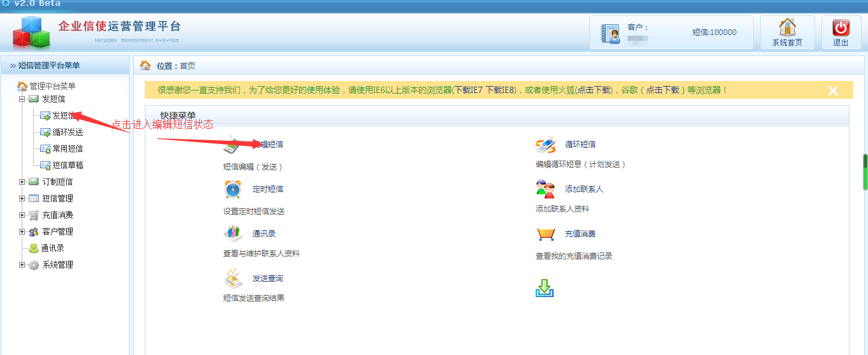The width and height of the screenshot is (868, 355).
Task: Click the red 退出 power icon
Action: (841, 27)
